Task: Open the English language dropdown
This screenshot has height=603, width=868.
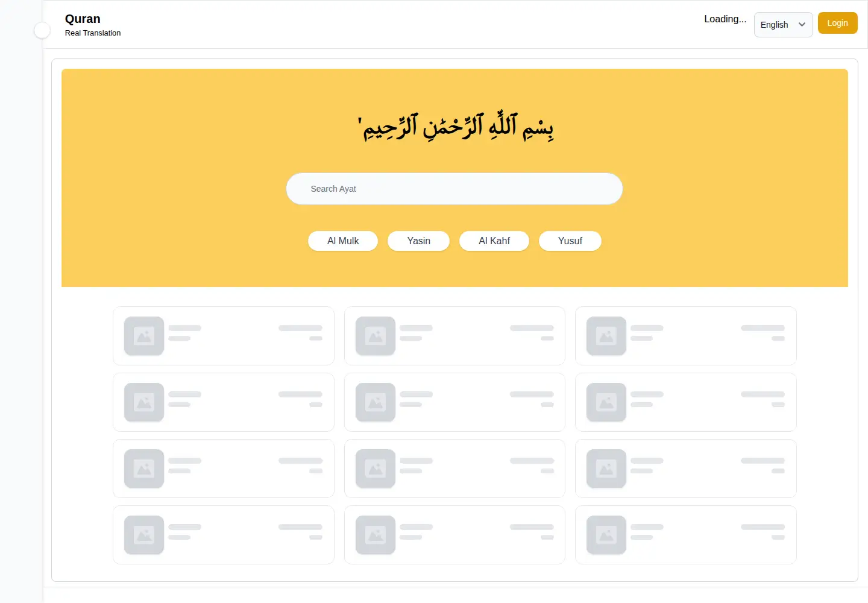Action: click(x=783, y=25)
